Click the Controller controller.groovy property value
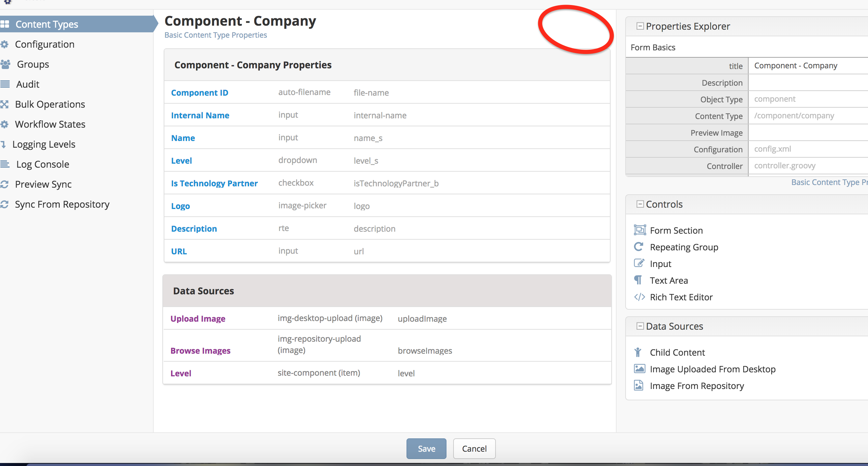The height and width of the screenshot is (466, 868). 808,165
